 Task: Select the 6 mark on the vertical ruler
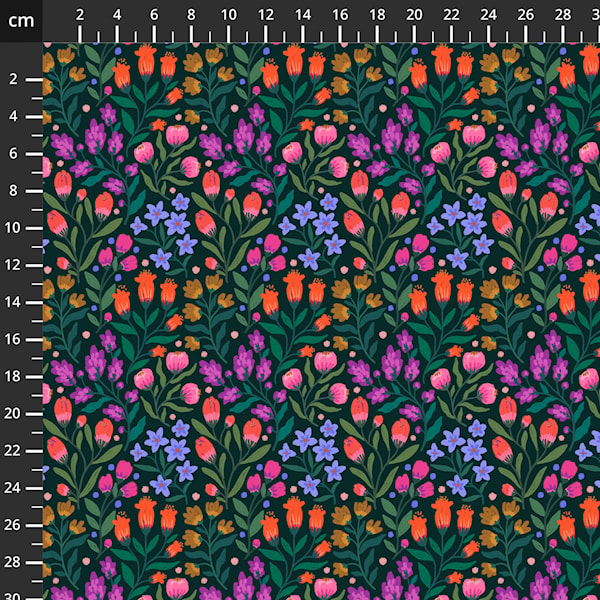[x=13, y=153]
